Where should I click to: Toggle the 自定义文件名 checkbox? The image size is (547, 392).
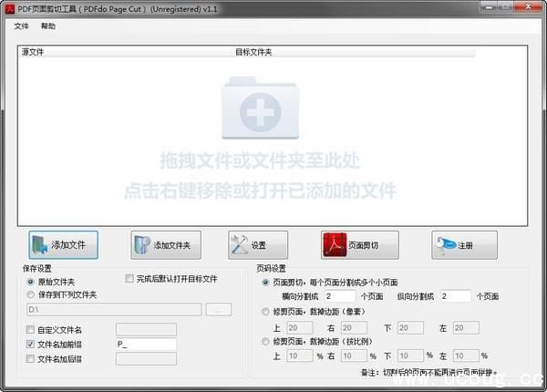(31, 330)
